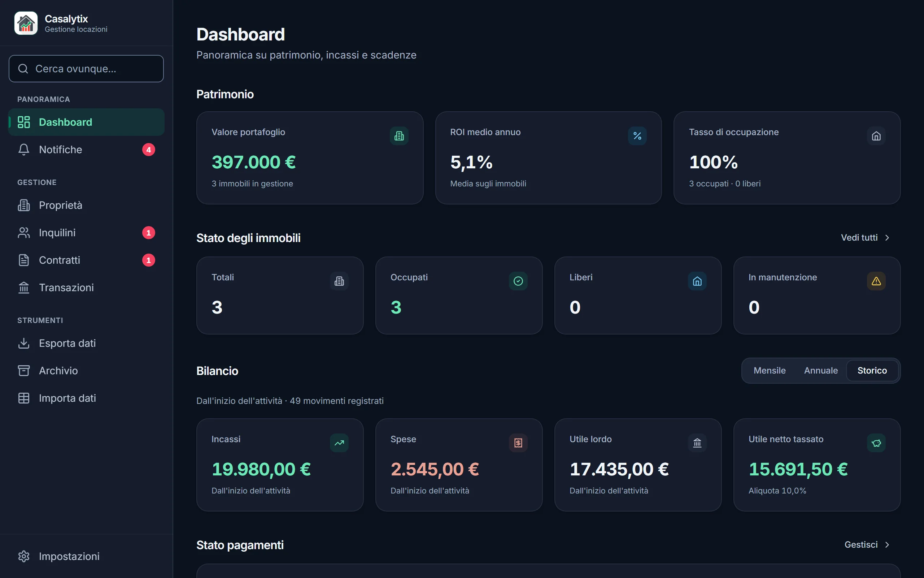Click the 2.545,00 € Spese amount
The height and width of the screenshot is (578, 924).
435,469
